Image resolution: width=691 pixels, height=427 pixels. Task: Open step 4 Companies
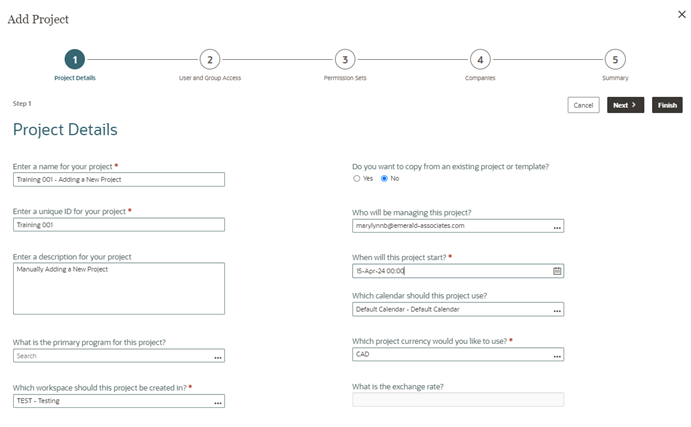(x=480, y=60)
